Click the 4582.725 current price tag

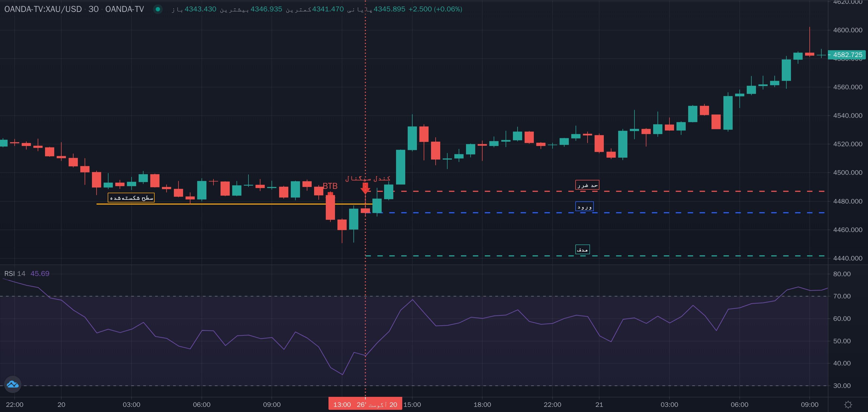[x=847, y=54]
